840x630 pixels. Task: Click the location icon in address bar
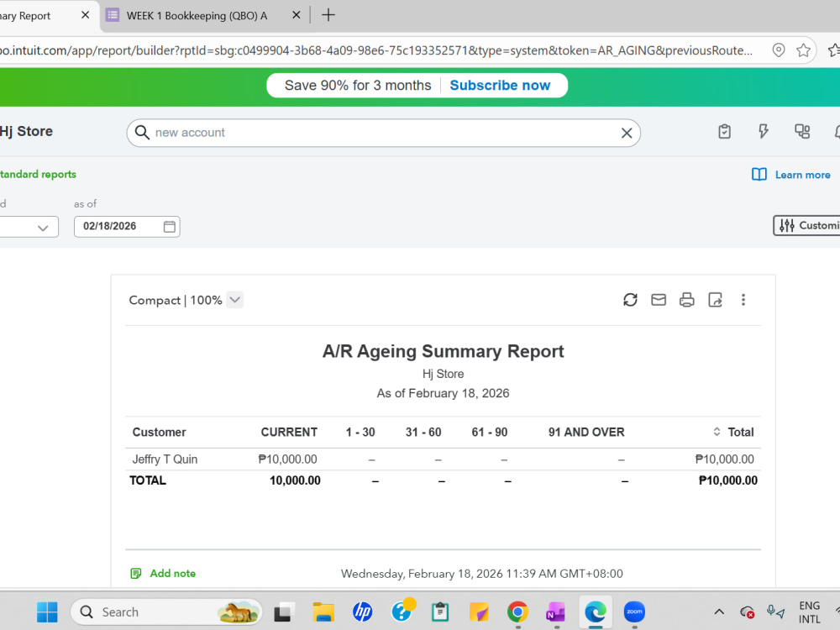click(779, 50)
